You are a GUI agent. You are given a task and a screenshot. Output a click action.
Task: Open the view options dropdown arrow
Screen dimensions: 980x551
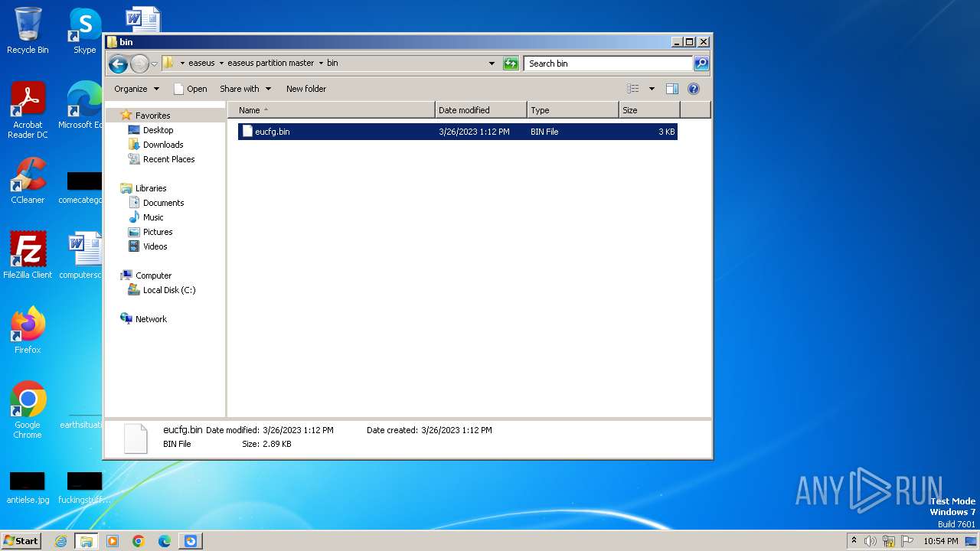[x=652, y=89]
